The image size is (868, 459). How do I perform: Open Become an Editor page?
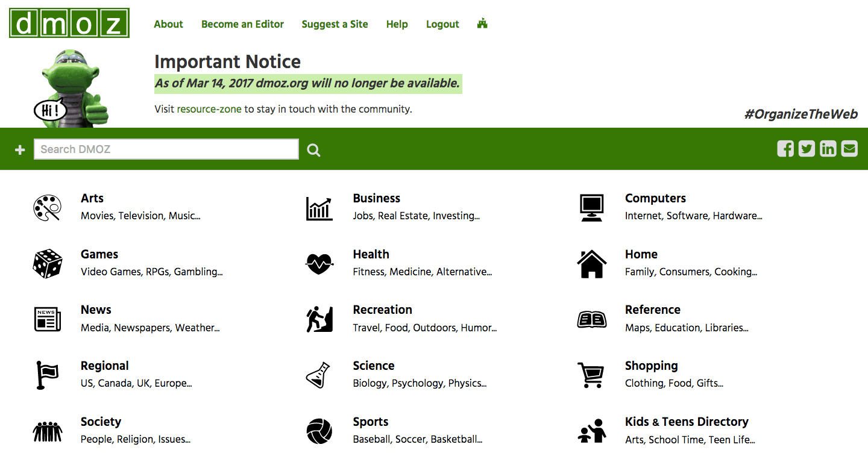click(x=242, y=24)
